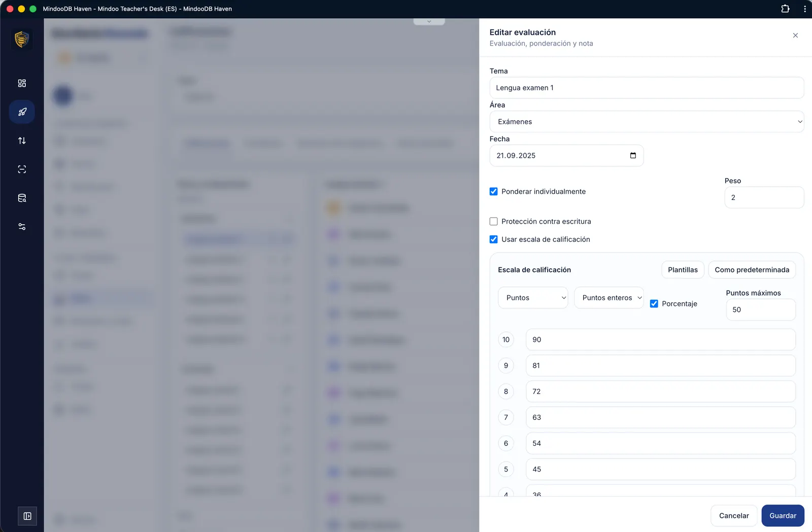Screen dimensions: 812x532
Task: Open the three-dot menu in title bar
Action: tap(805, 9)
